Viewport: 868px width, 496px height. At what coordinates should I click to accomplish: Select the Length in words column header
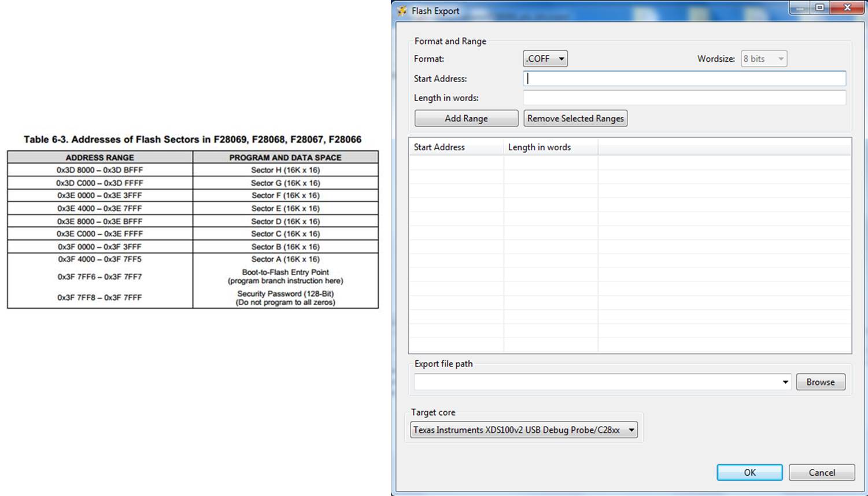[551, 147]
